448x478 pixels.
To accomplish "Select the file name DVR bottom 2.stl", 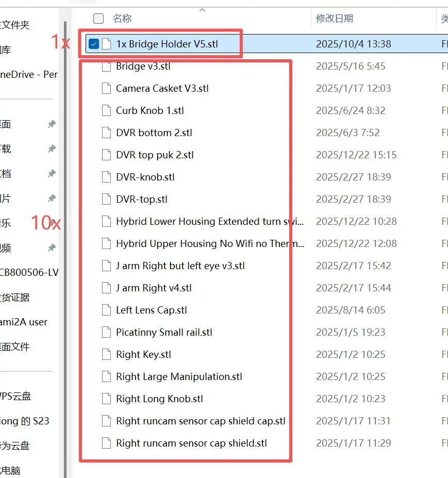I will tap(154, 133).
